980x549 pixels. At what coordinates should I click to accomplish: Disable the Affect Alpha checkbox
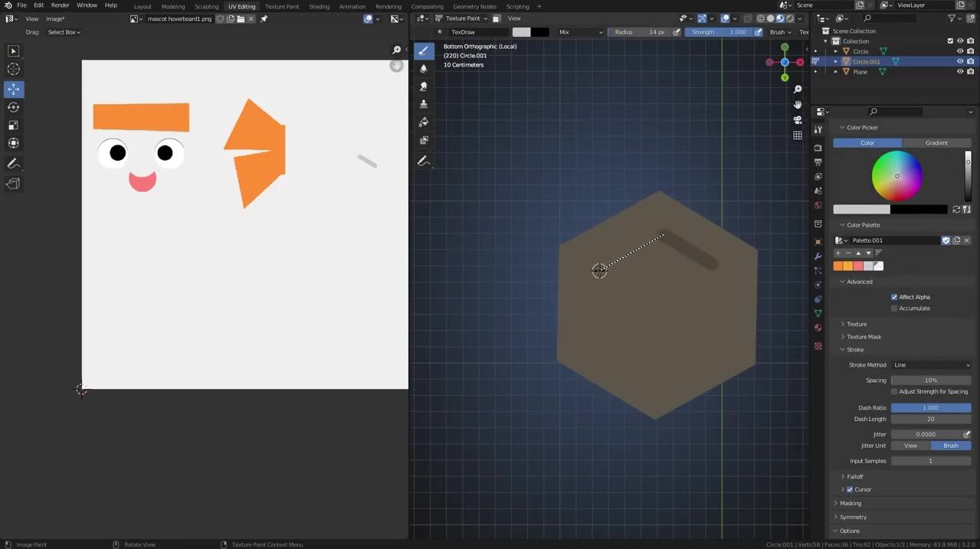point(894,297)
